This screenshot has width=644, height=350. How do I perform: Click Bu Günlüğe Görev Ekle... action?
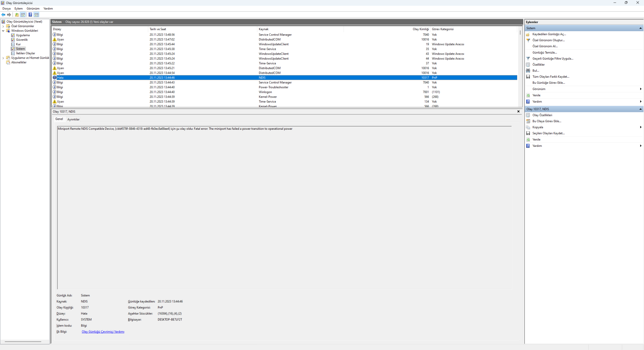pyautogui.click(x=549, y=83)
